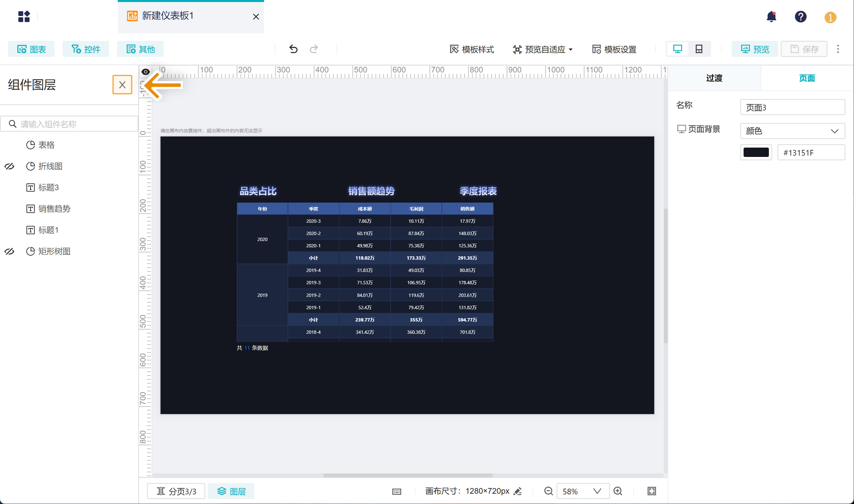Image resolution: width=854 pixels, height=504 pixels.
Task: Open the notification bell
Action: pyautogui.click(x=771, y=17)
